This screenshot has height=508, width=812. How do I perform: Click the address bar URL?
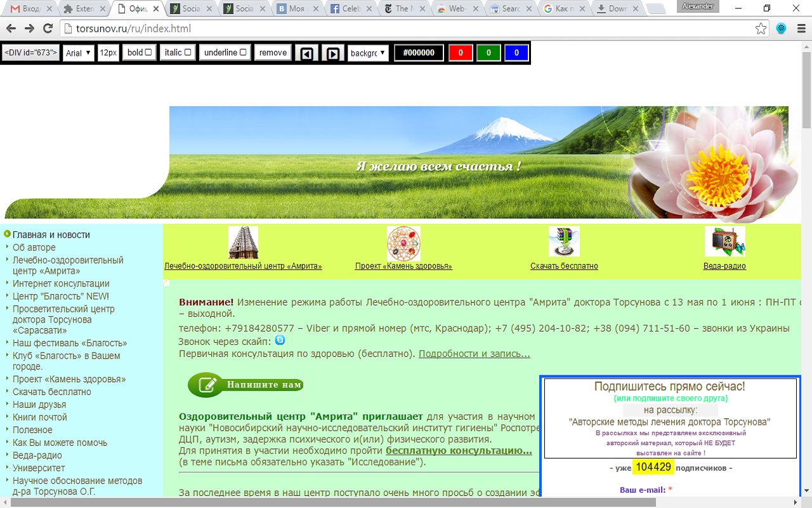pos(133,29)
